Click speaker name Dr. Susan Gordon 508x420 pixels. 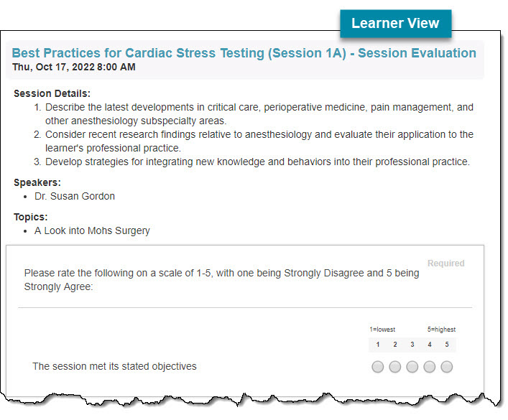(x=75, y=196)
